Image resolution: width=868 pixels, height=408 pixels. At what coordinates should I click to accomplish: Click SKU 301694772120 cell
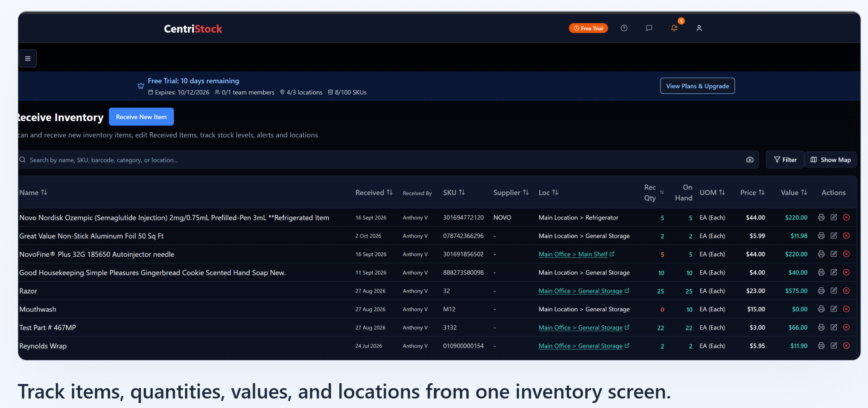[463, 217]
